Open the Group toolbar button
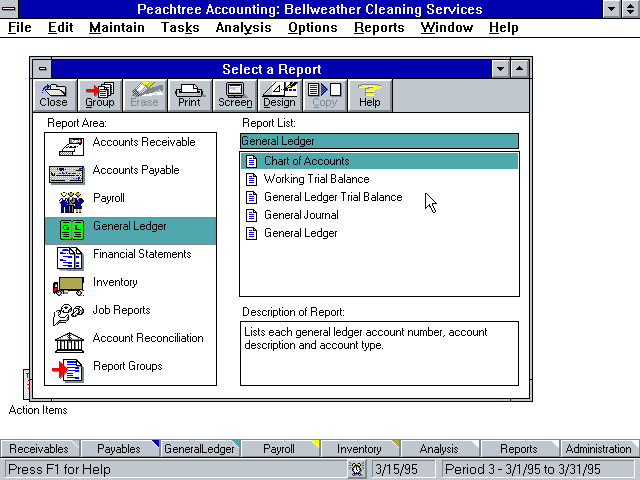Image resolution: width=640 pixels, height=480 pixels. point(100,96)
